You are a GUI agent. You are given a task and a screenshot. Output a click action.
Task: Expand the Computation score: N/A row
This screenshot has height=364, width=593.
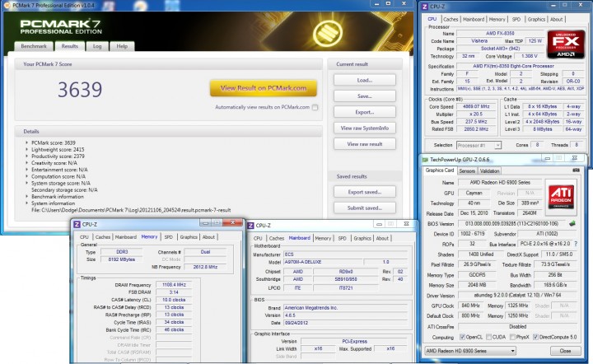pos(27,176)
